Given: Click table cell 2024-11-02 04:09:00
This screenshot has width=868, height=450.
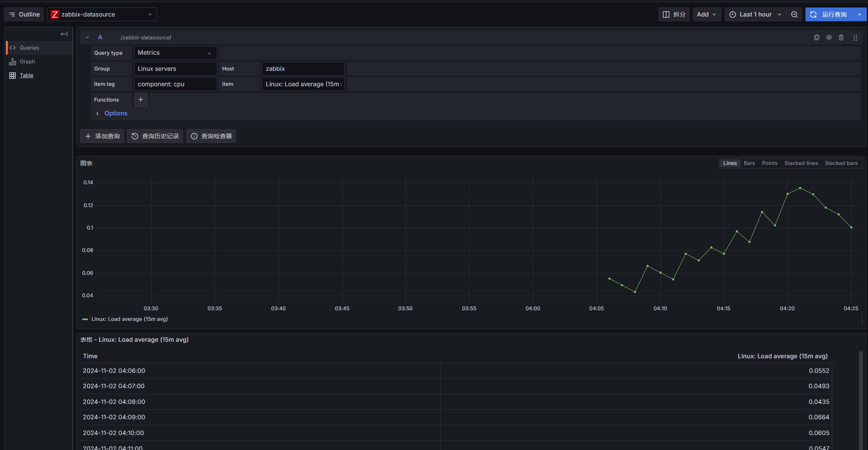Looking at the screenshot, I should [x=114, y=417].
